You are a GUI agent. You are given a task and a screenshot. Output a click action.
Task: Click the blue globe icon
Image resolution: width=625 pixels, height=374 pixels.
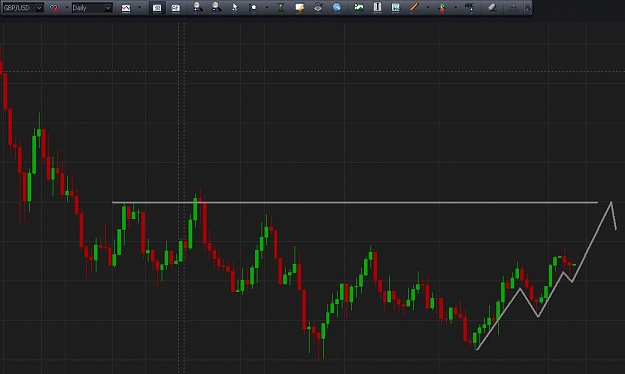point(337,7)
